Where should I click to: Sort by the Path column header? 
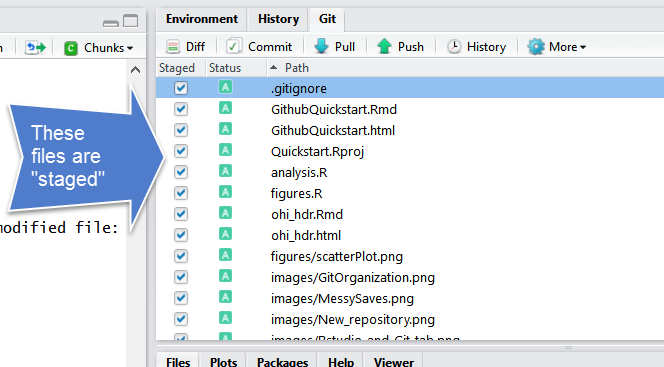click(x=296, y=68)
